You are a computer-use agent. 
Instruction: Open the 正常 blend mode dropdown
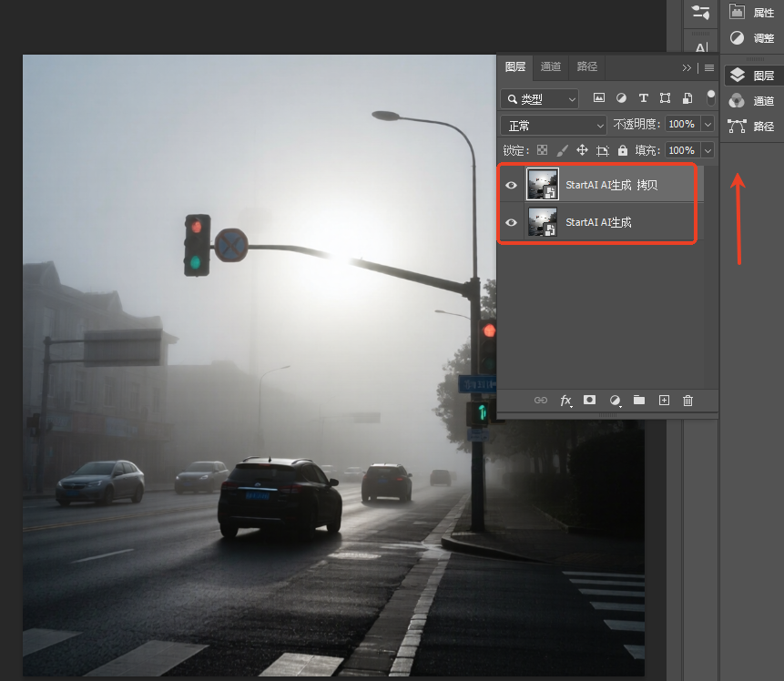(554, 126)
